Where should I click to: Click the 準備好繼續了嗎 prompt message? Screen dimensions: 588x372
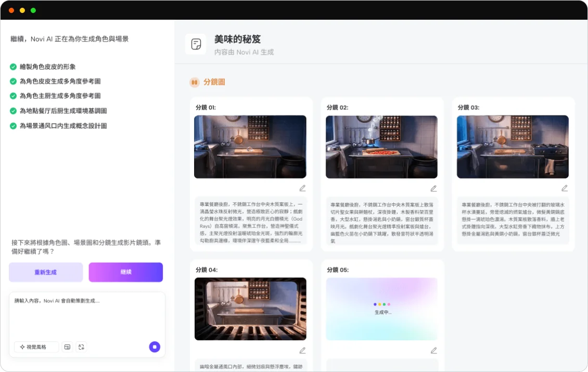[x=86, y=247]
